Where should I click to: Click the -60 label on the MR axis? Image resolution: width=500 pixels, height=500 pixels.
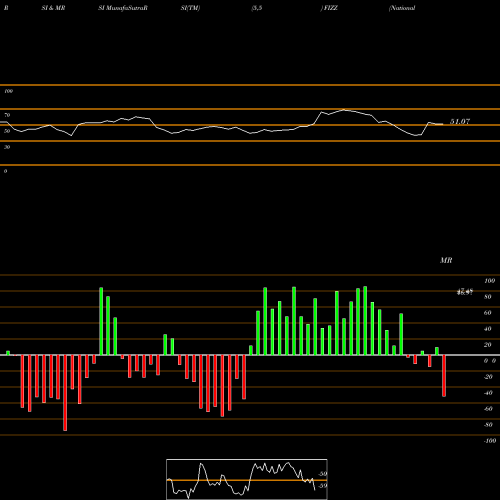(x=488, y=409)
